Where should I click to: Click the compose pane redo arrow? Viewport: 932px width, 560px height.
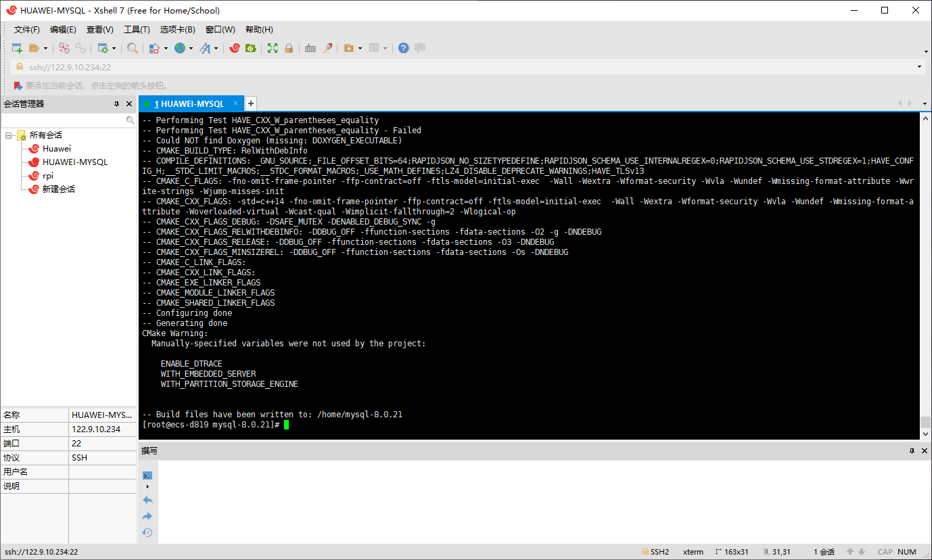pos(147,517)
